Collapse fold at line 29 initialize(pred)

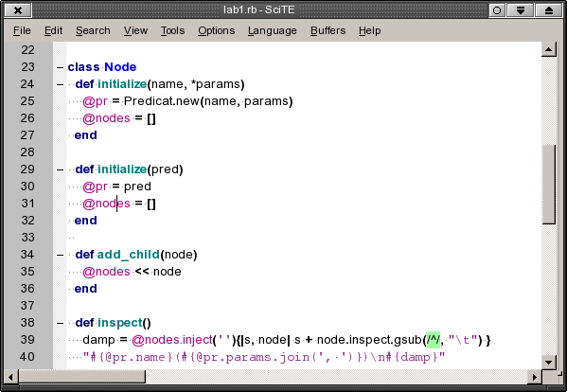pos(60,169)
